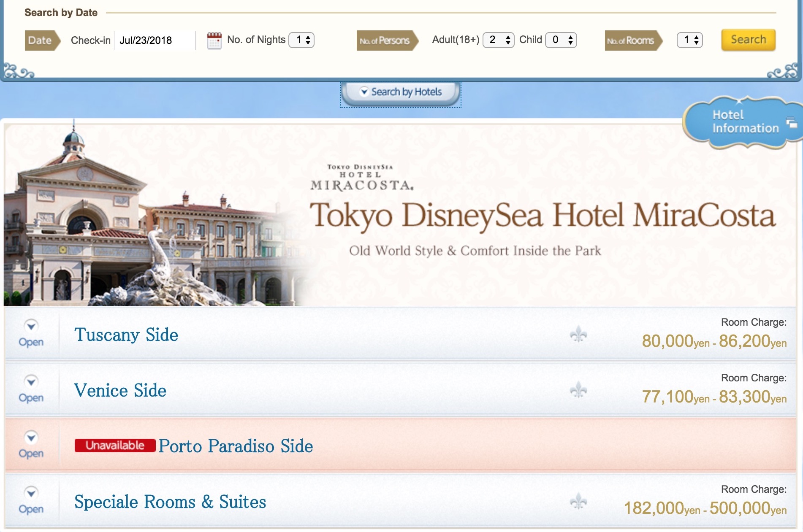Click the 77,100yen - 83,300yen price

[714, 397]
